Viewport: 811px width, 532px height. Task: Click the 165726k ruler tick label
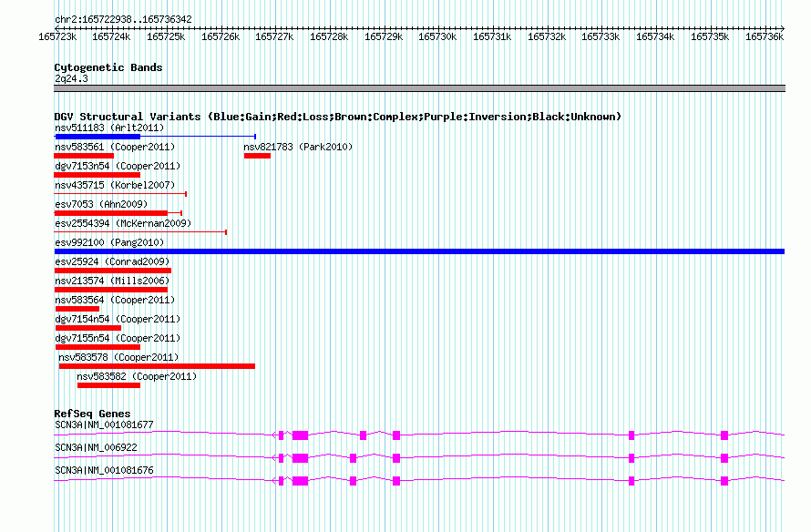(x=221, y=36)
